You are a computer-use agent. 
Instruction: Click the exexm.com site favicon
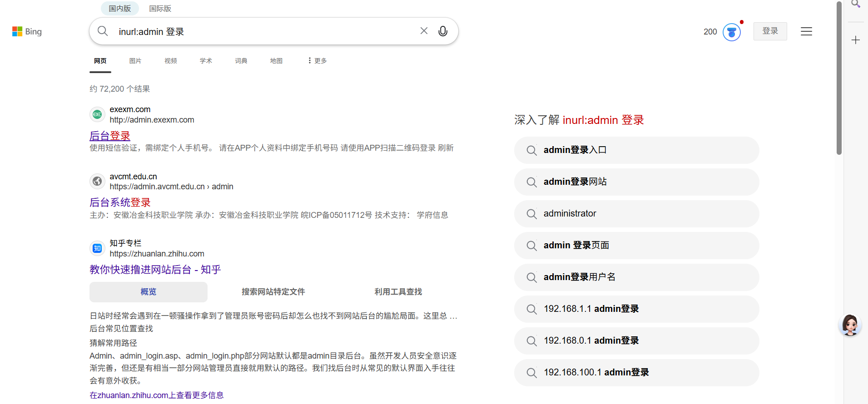[97, 114]
